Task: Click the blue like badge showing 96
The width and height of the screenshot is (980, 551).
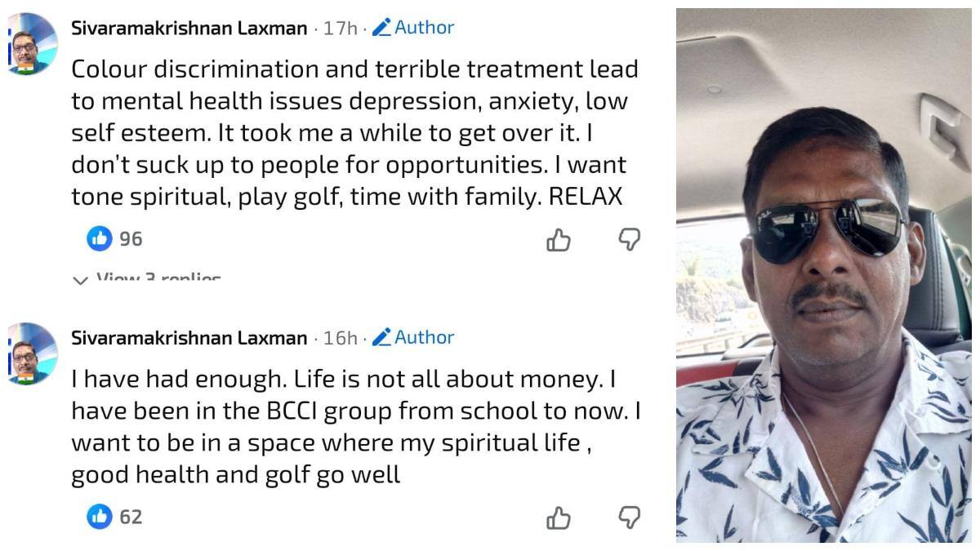Action: point(100,238)
